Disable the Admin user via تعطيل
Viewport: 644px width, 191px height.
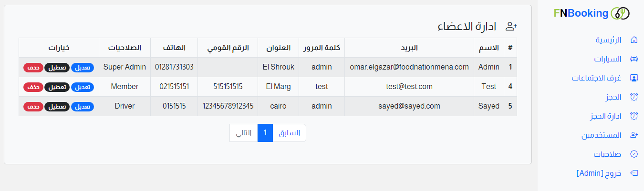pyautogui.click(x=57, y=68)
